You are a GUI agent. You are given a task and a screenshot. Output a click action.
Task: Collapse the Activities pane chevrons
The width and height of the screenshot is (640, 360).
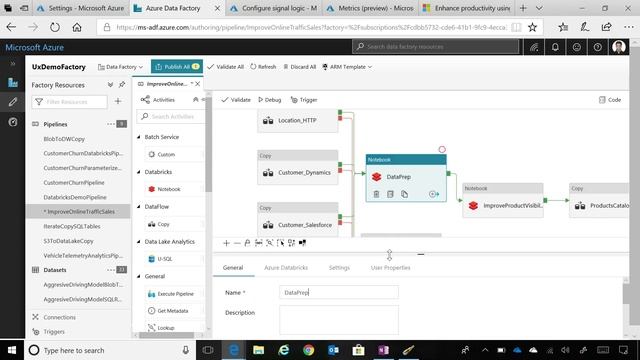point(196,100)
